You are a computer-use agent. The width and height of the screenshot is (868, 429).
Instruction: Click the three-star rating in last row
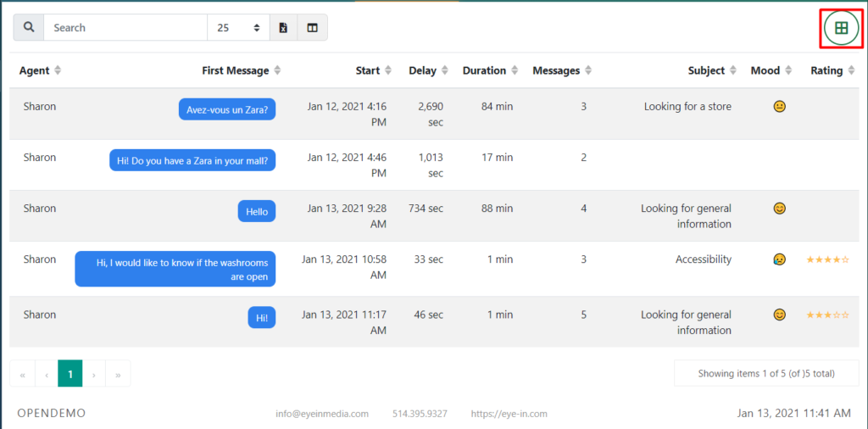[x=827, y=315]
